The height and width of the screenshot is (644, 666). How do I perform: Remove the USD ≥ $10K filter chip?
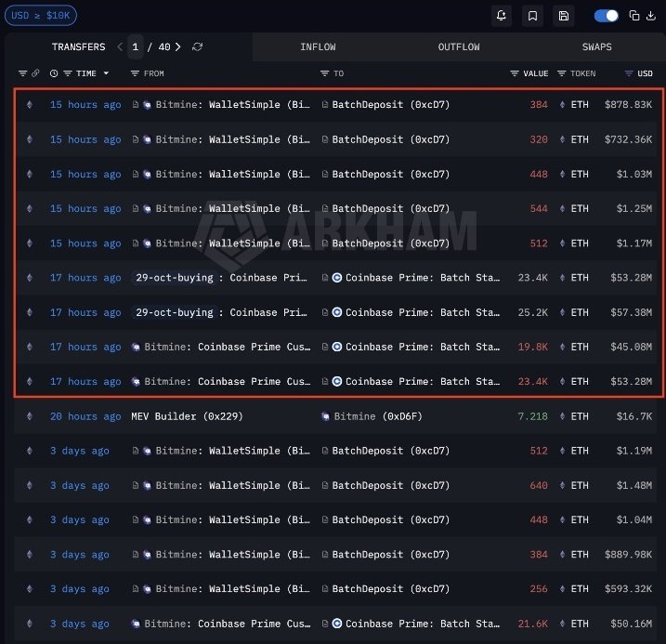click(x=40, y=16)
